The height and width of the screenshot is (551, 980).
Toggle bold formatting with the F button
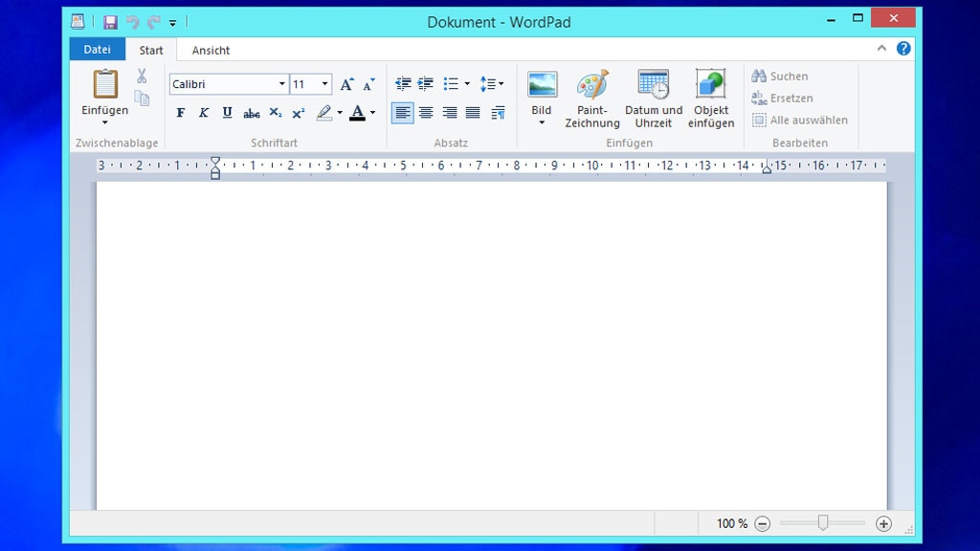click(181, 113)
